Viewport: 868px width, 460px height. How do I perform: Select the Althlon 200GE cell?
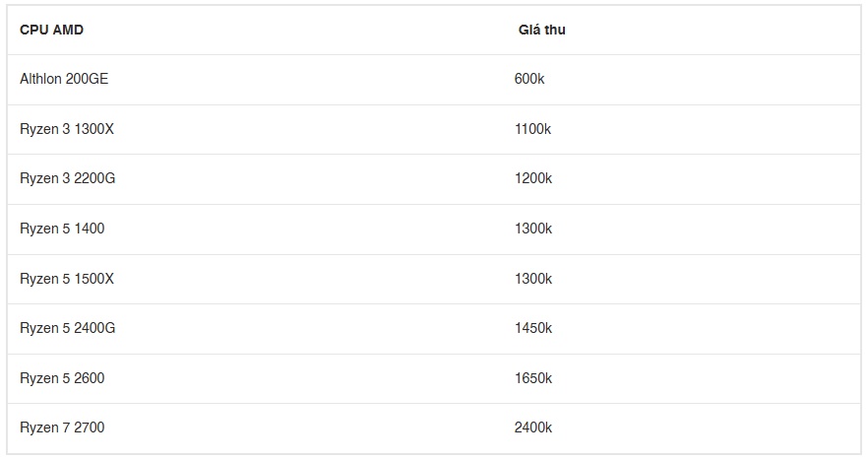click(64, 79)
